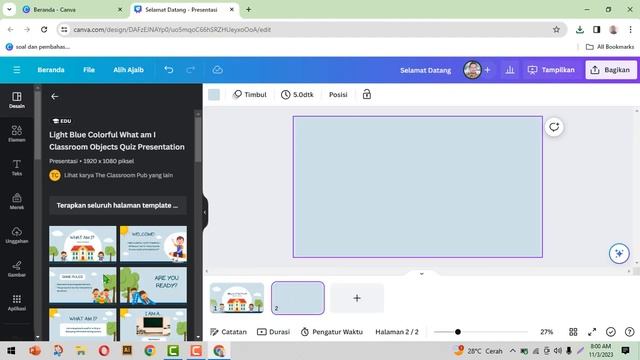
Task: Open the Pengatur Waktu timer
Action: point(331,332)
